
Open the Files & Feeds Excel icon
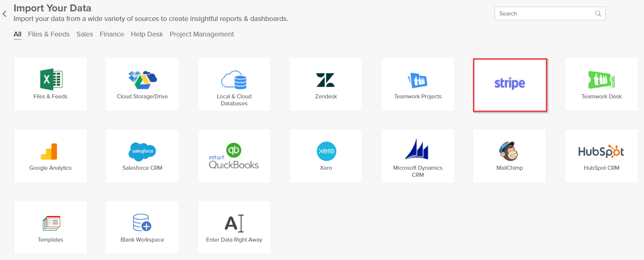51,79
